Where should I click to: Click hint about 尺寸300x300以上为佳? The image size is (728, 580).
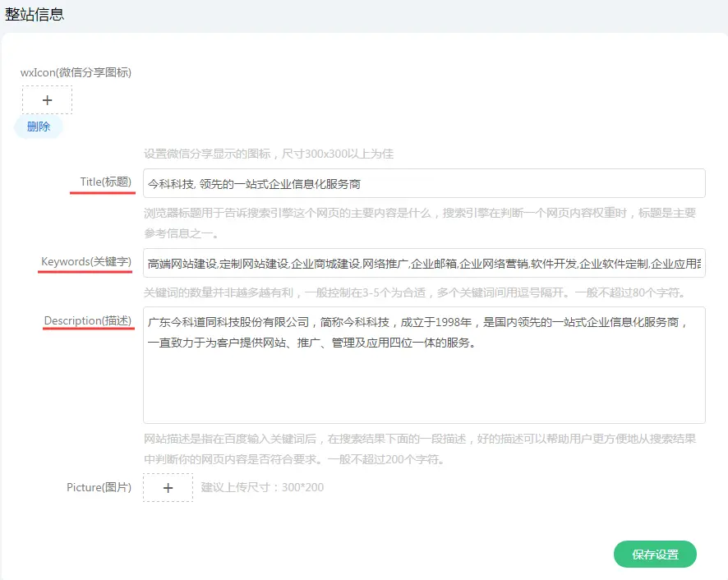point(269,154)
